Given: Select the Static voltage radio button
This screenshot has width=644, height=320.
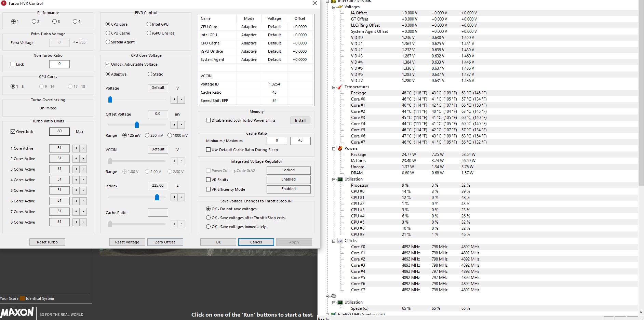Looking at the screenshot, I should [x=150, y=74].
